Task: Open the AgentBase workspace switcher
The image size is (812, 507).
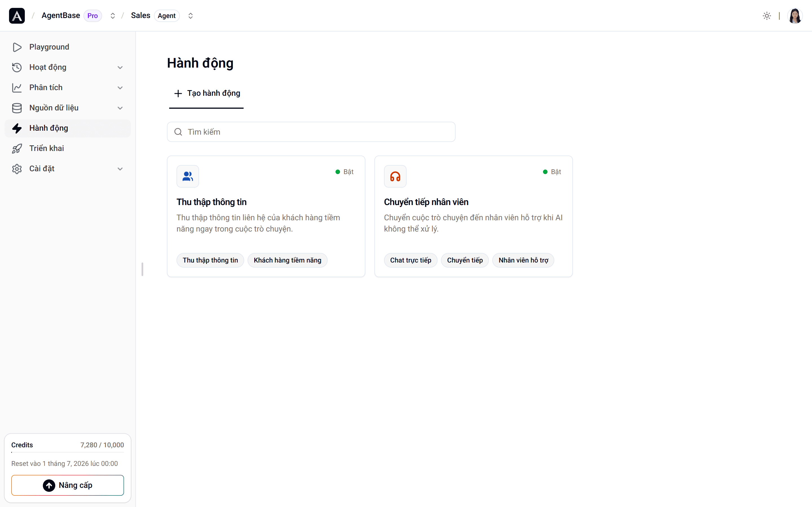Action: click(x=113, y=16)
